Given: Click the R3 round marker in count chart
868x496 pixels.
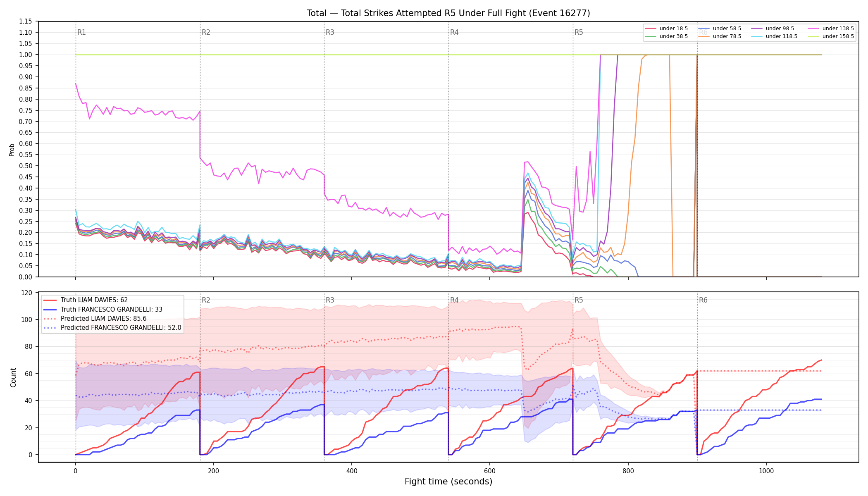Looking at the screenshot, I should 330,300.
